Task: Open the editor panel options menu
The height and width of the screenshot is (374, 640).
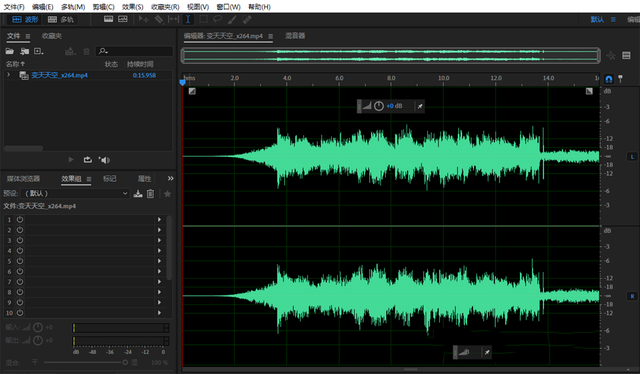Action: click(270, 36)
